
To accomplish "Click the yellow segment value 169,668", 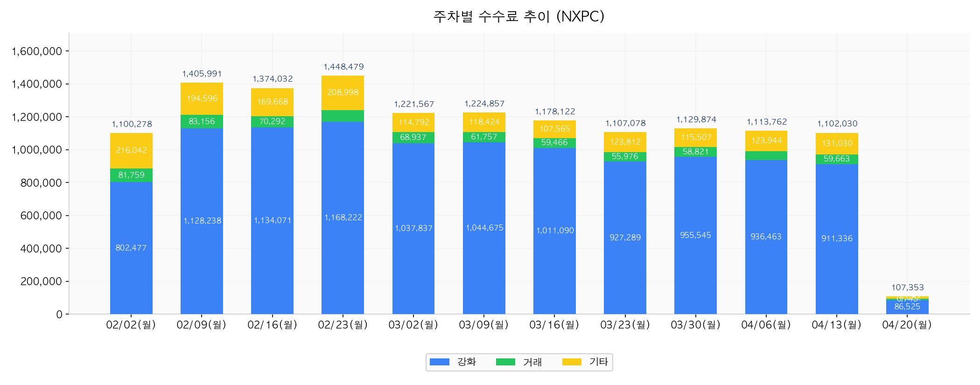I will 273,102.
